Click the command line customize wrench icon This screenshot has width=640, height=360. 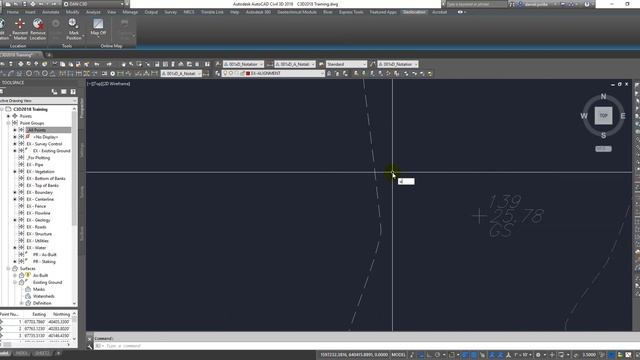point(90,346)
